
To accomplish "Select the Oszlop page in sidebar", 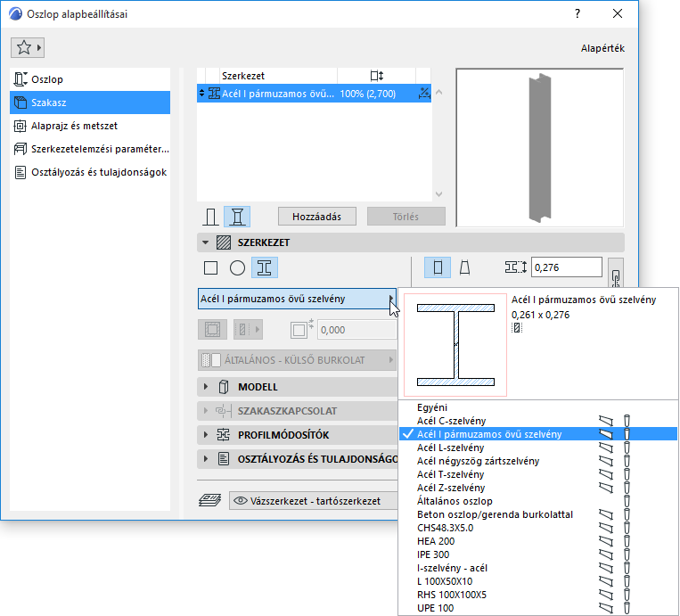I will (90, 79).
